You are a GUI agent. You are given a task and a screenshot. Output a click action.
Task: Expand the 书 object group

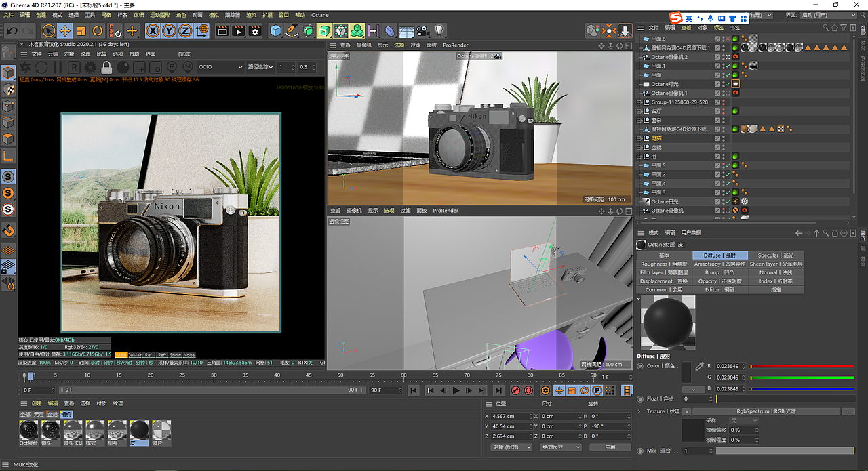click(639, 157)
